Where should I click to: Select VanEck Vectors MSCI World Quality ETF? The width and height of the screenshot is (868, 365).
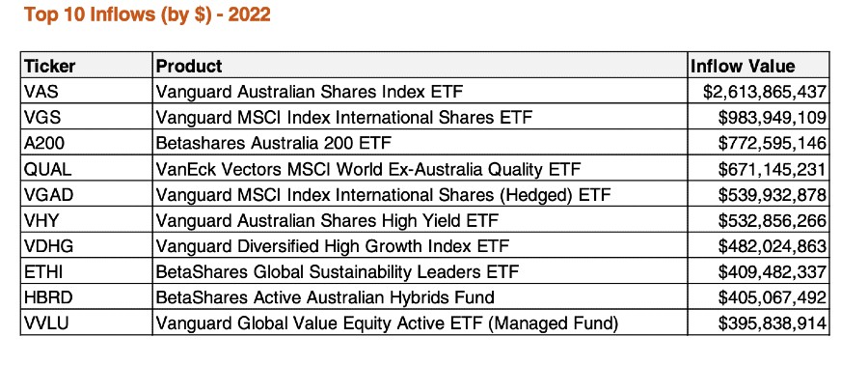point(420,168)
